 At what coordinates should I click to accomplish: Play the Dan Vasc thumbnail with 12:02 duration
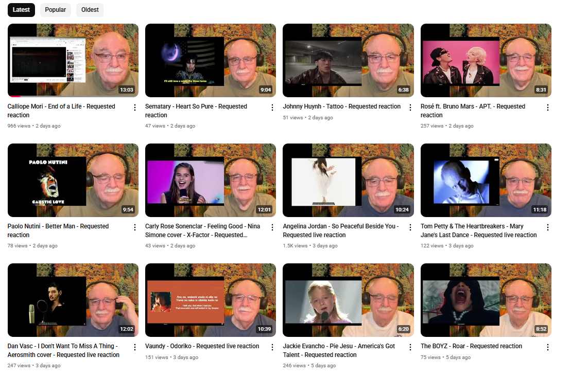73,300
